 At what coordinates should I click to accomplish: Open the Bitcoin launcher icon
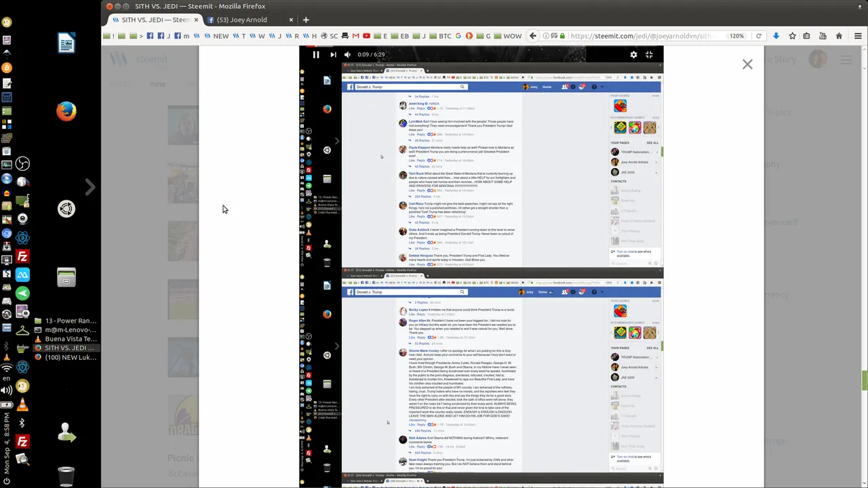(x=7, y=68)
